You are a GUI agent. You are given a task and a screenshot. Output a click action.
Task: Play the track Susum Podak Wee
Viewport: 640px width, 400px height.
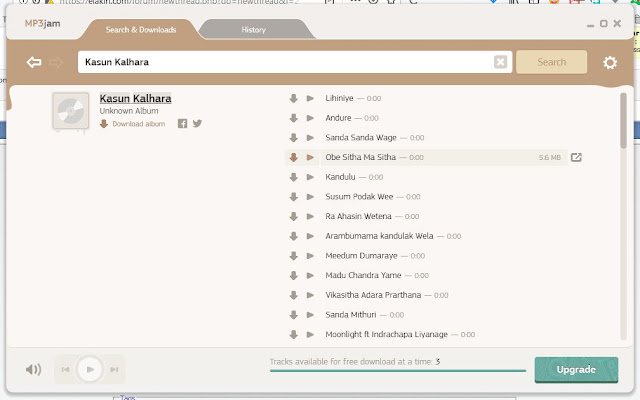(x=310, y=197)
